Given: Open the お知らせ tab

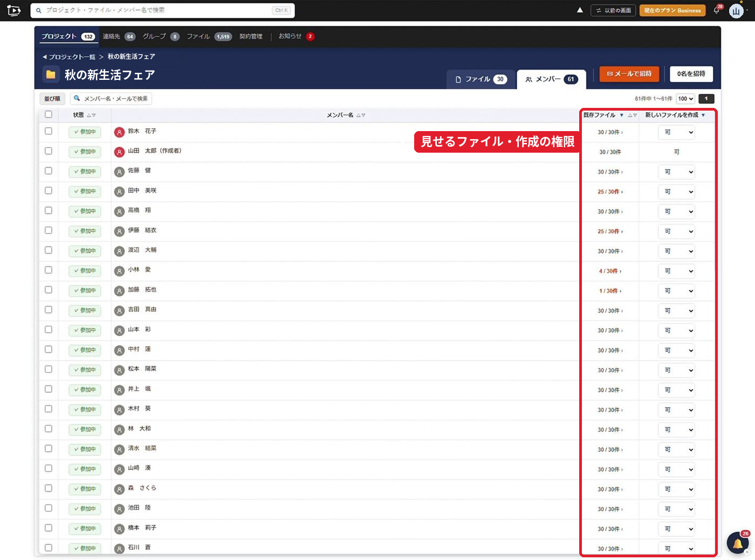Looking at the screenshot, I should click(296, 37).
